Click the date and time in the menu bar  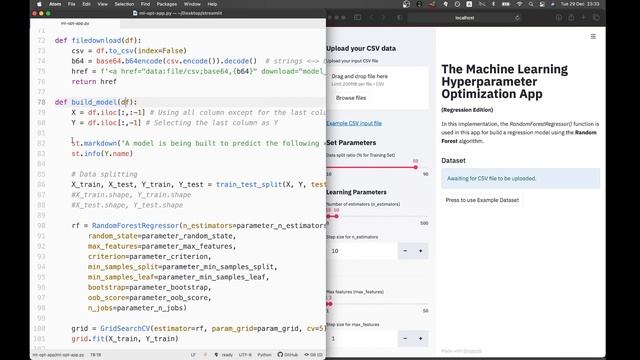click(x=580, y=4)
